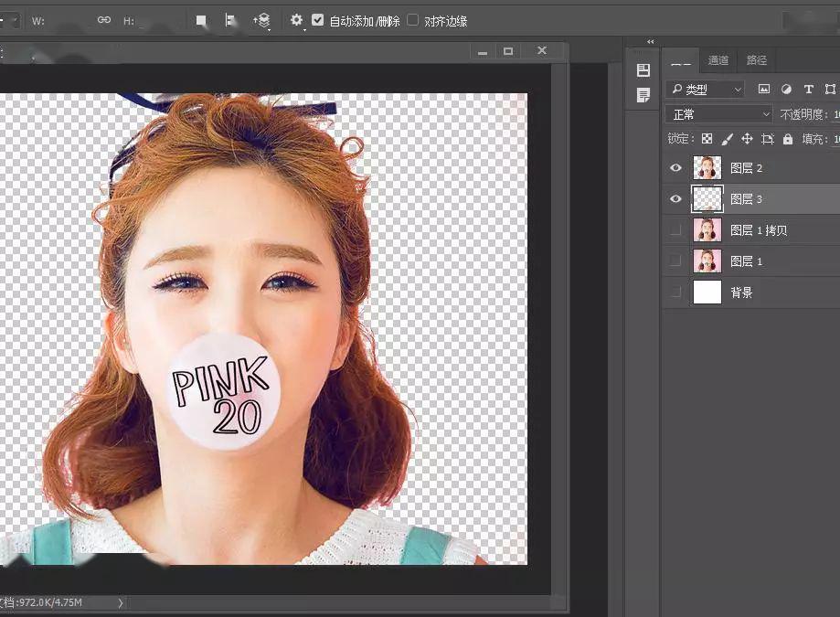This screenshot has height=617, width=840.
Task: Show layer 图层 1 拷贝 visibility box
Action: pyautogui.click(x=676, y=229)
